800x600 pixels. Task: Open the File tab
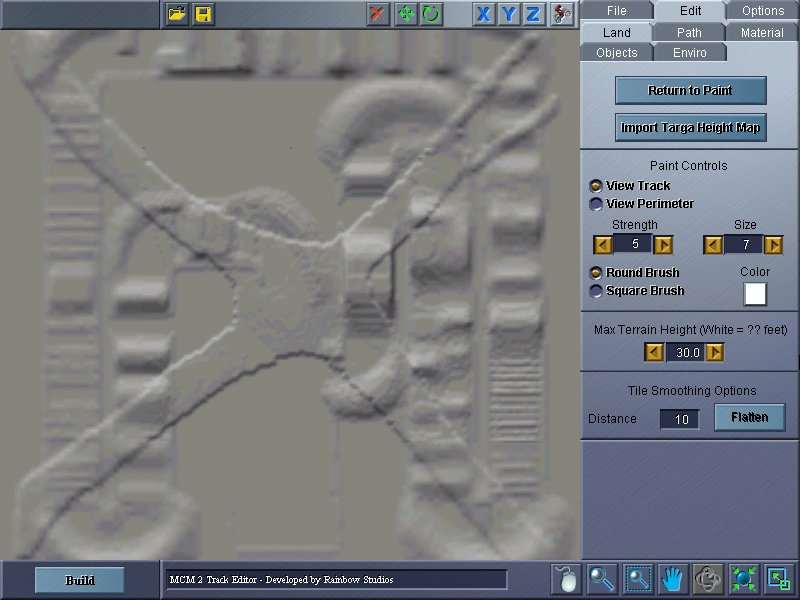(x=616, y=11)
